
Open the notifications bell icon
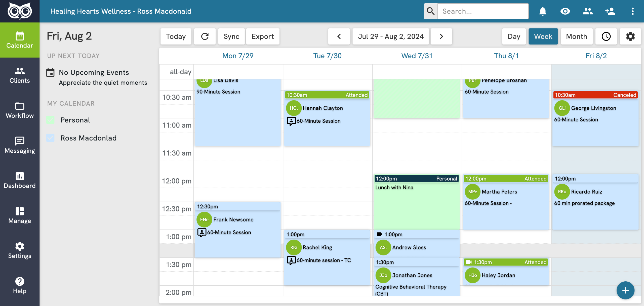[x=543, y=11]
